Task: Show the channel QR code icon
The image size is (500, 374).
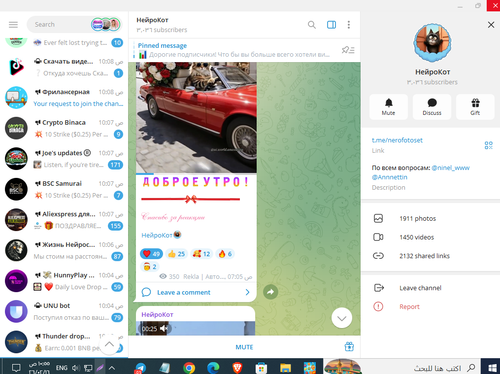Action: point(488,145)
